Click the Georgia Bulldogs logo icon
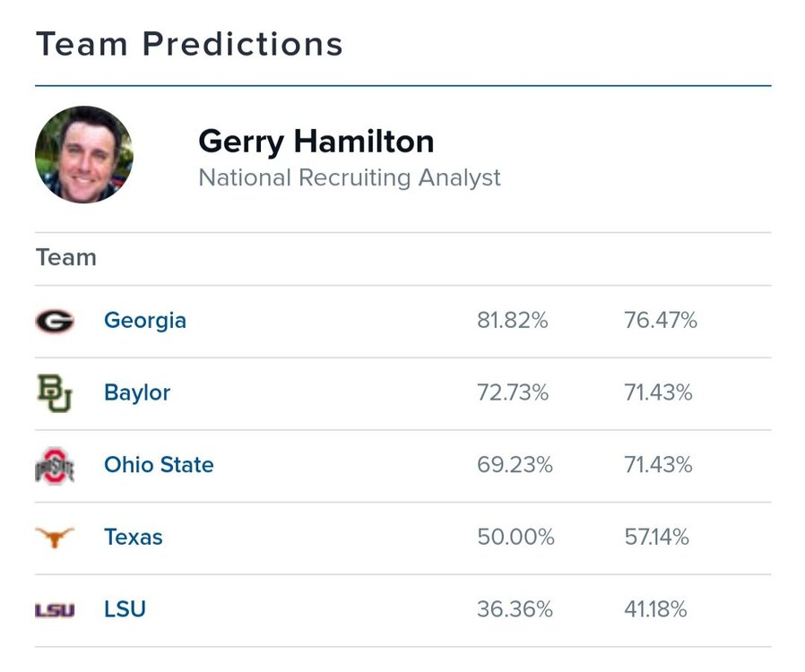The height and width of the screenshot is (672, 805). (x=55, y=321)
